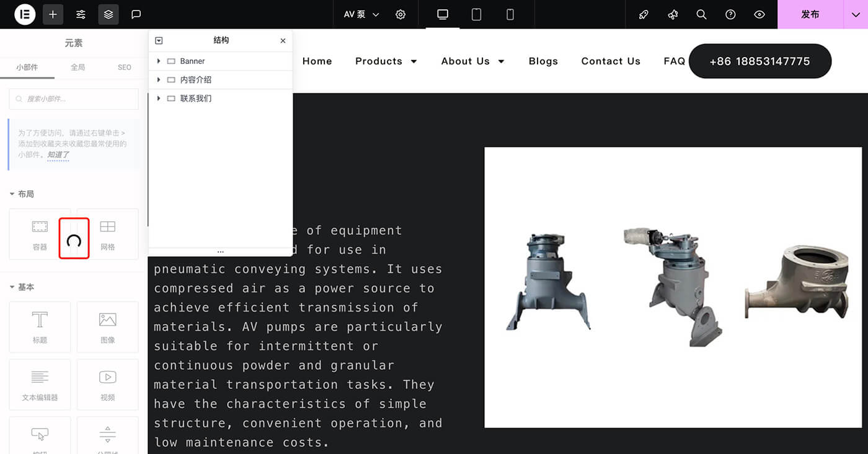Screen dimensions: 868x454
Task: Switch to desktop view mode
Action: pyautogui.click(x=443, y=14)
